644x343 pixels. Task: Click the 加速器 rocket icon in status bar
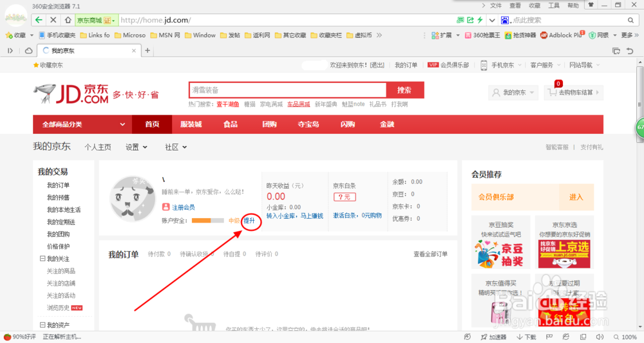click(493, 337)
